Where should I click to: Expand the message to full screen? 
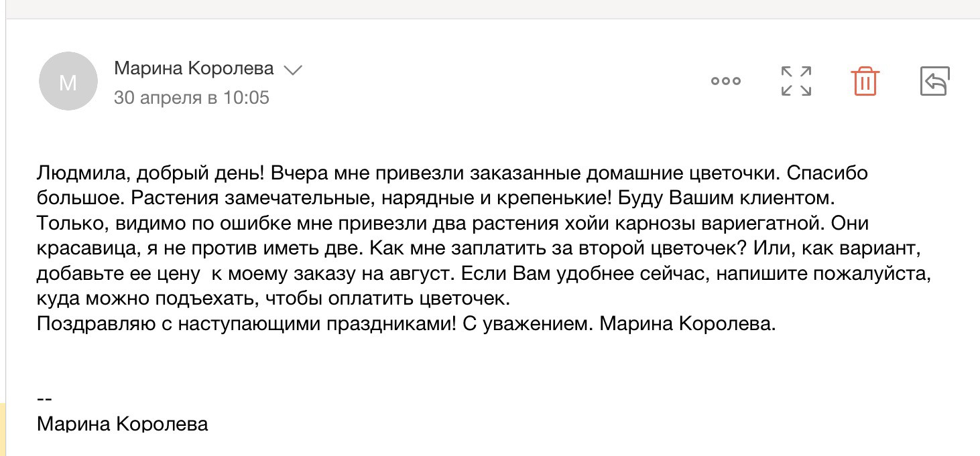[796, 81]
